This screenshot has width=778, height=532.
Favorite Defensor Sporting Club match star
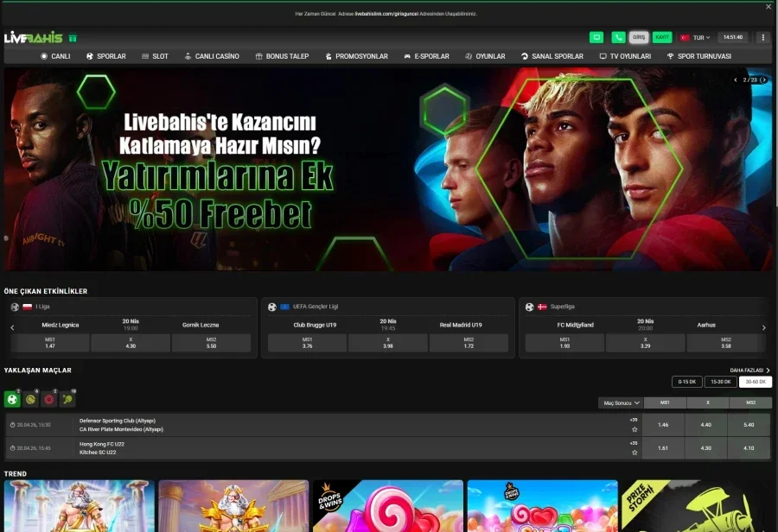pyautogui.click(x=635, y=429)
